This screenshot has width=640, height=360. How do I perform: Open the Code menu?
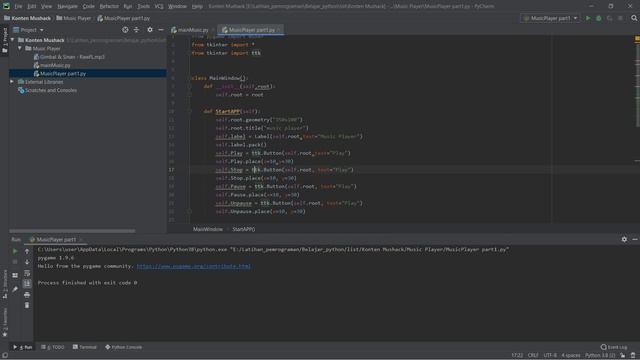point(88,6)
